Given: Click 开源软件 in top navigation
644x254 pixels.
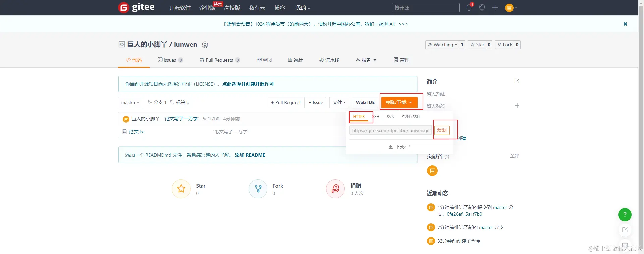Looking at the screenshot, I should (x=180, y=8).
